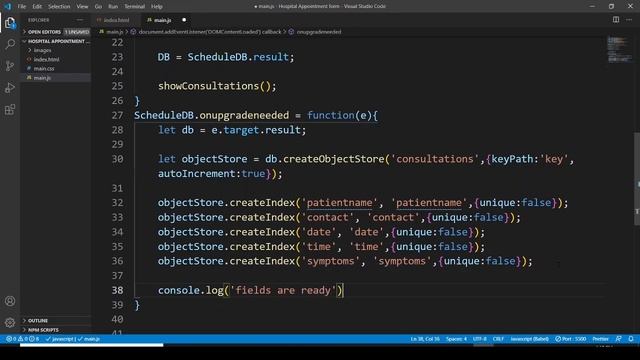Open the Terminal menu

135,7
